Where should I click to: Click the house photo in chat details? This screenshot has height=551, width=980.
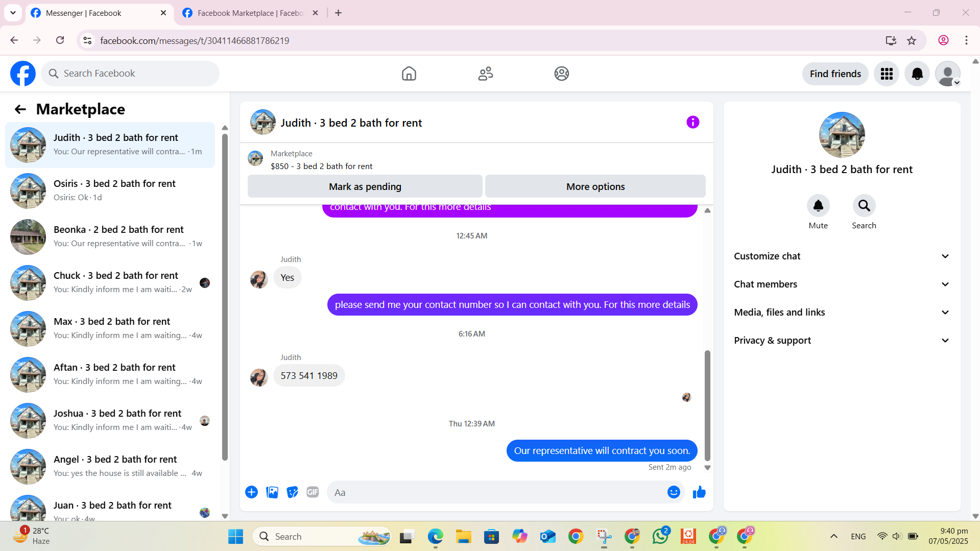coord(842,135)
